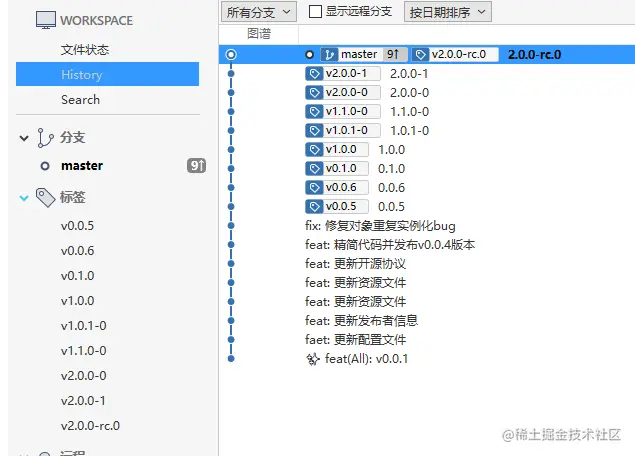Click the master label in top commit row

point(359,54)
